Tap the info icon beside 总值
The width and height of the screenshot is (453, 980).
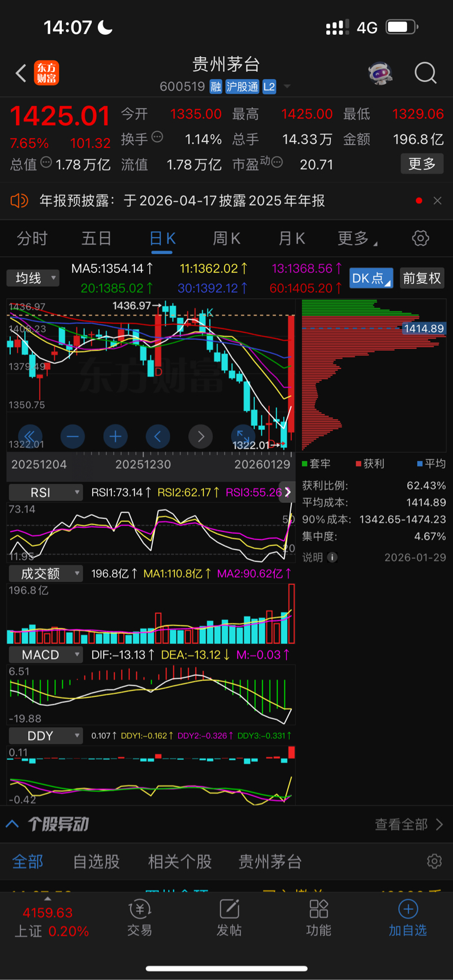coord(46,162)
